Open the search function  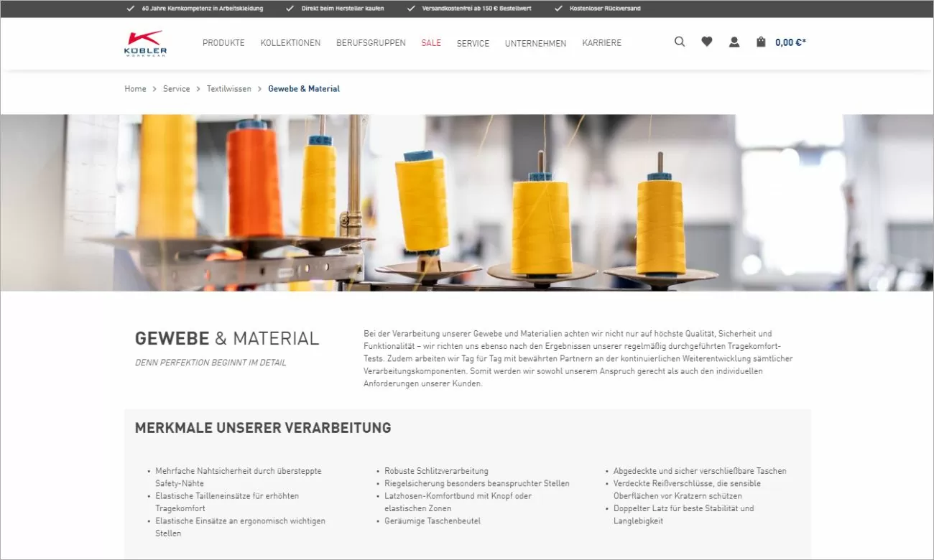pyautogui.click(x=679, y=42)
